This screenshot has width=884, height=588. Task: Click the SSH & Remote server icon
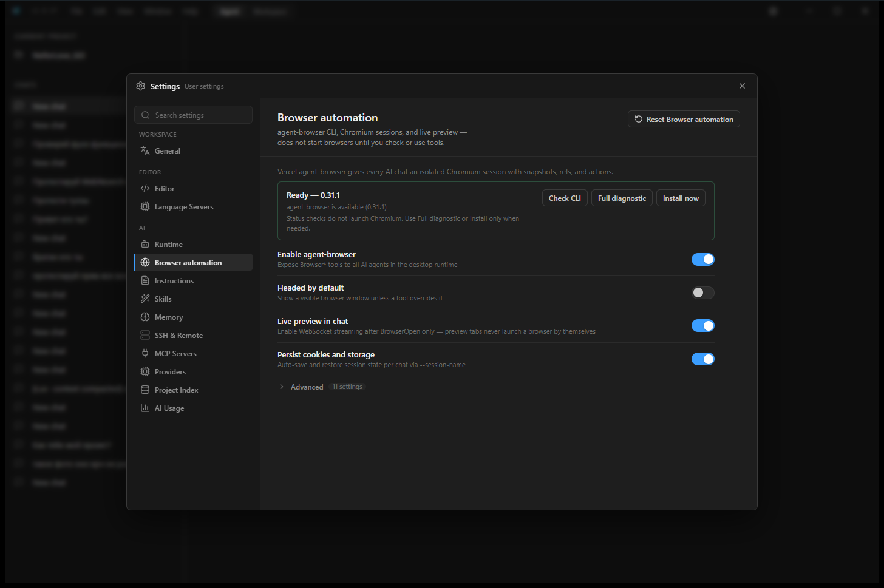(x=145, y=336)
